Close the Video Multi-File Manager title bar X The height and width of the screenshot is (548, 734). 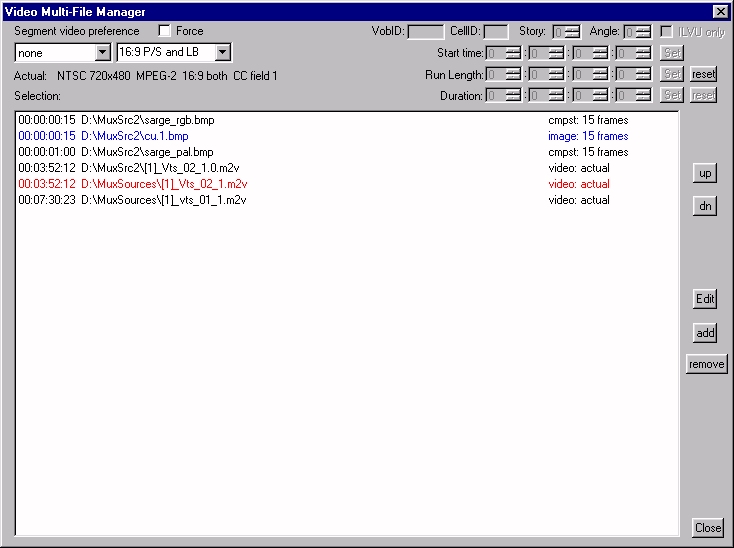720,11
